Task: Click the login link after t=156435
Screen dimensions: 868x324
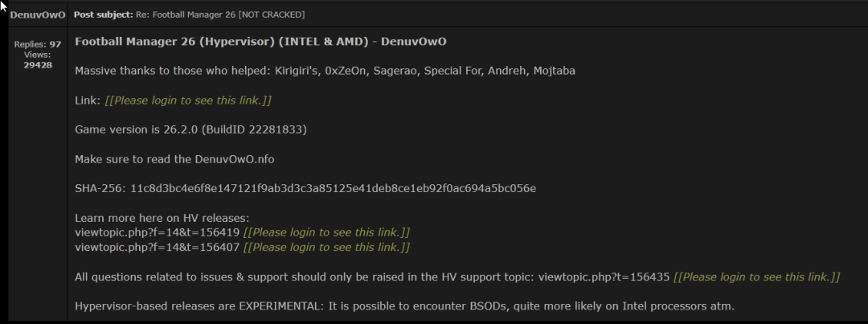Action: pyautogui.click(x=757, y=277)
